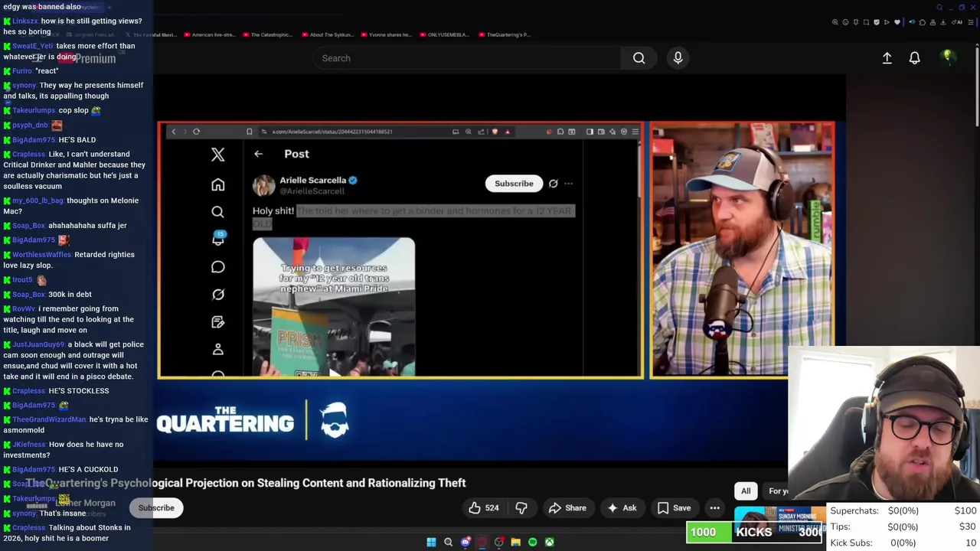The image size is (980, 551).
Task: Subscribe to the channel below the title
Action: pos(156,508)
